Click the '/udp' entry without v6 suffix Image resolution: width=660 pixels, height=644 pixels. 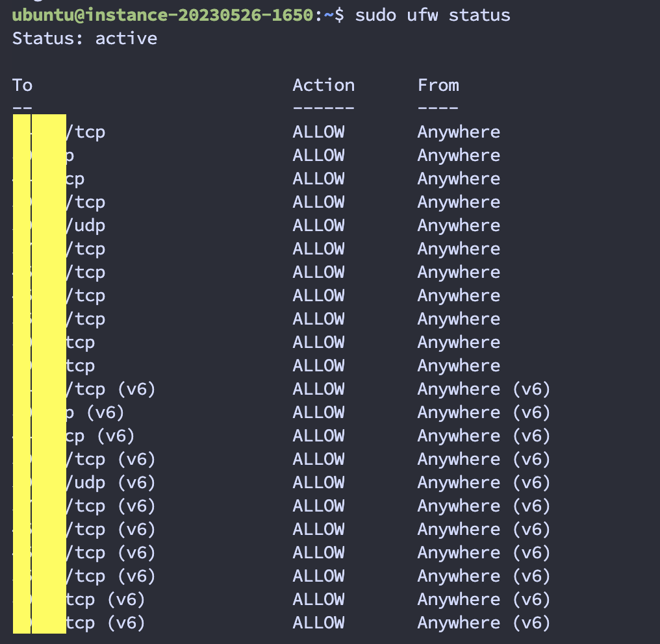click(86, 225)
